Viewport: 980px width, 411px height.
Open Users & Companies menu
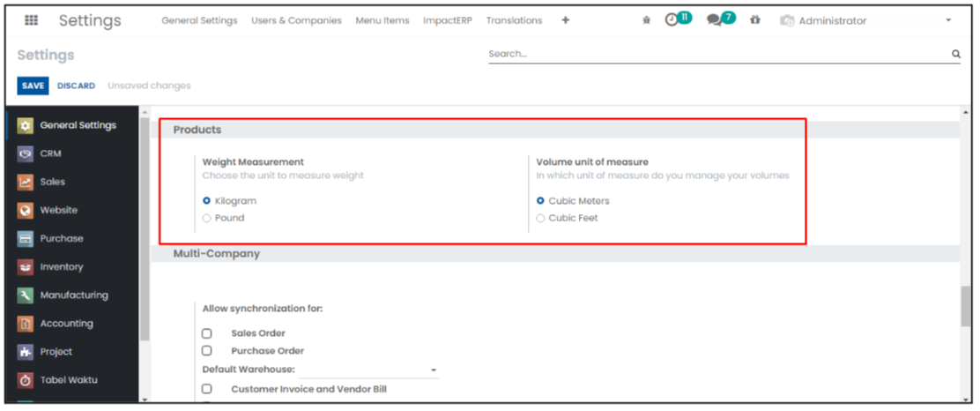(x=296, y=20)
